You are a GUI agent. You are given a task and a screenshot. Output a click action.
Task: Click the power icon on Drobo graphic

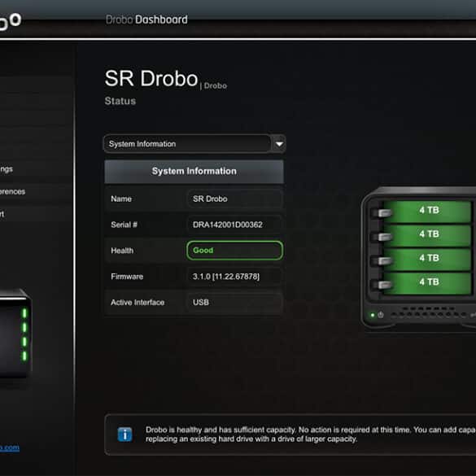click(x=380, y=315)
